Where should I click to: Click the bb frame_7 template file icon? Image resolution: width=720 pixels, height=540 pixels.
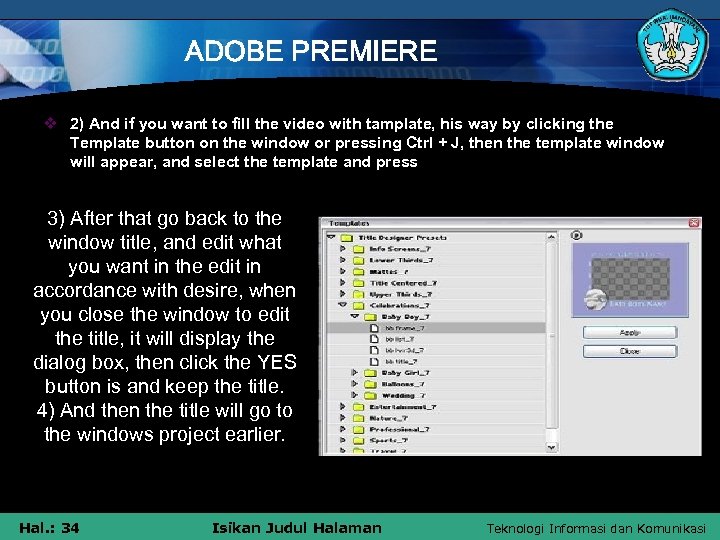(x=374, y=328)
